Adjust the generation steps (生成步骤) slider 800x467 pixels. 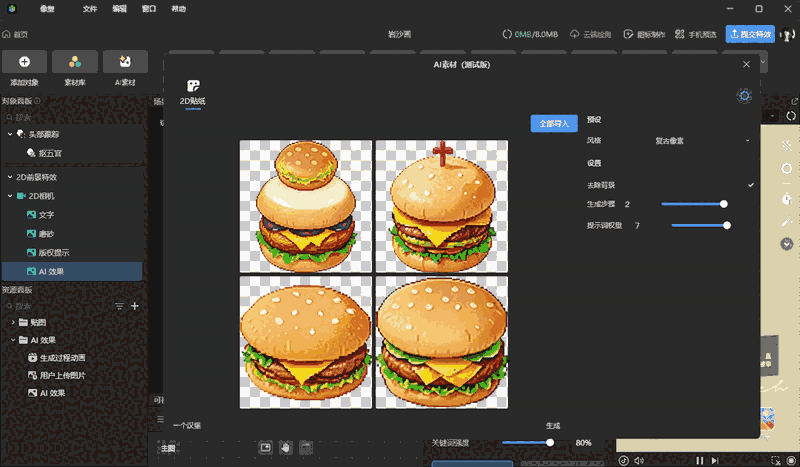click(723, 204)
